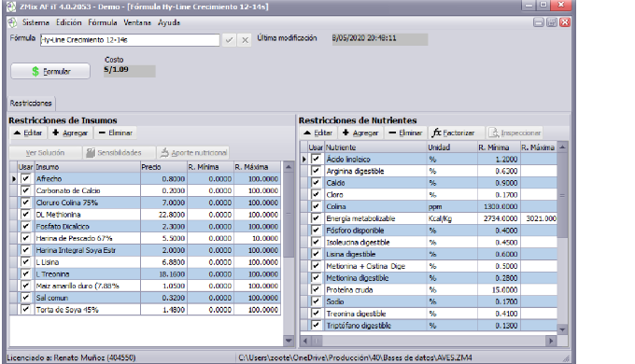
Task: Click Eliminar in Restricciones de Nutrientes toolbar
Action: (x=405, y=133)
